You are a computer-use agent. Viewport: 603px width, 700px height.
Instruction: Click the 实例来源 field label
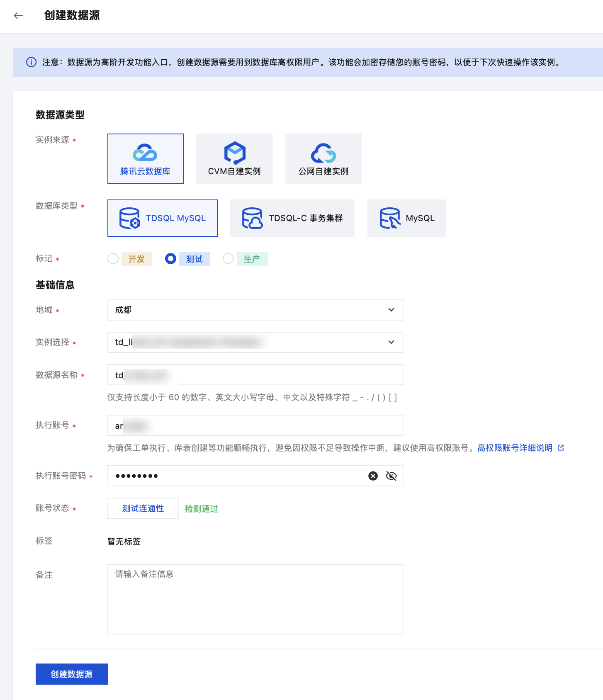point(52,140)
